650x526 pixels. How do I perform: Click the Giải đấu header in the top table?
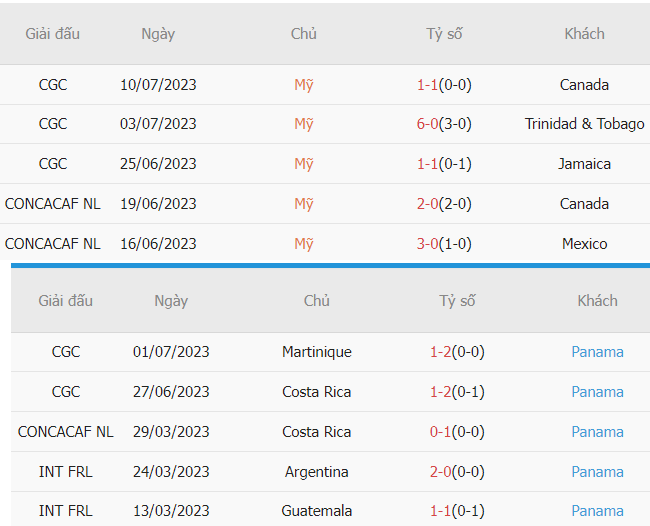[53, 33]
